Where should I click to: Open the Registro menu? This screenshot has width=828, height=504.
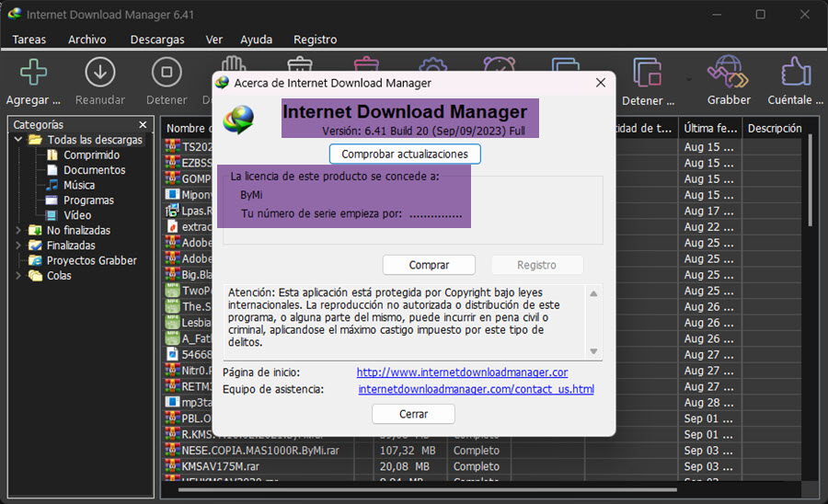coord(316,40)
